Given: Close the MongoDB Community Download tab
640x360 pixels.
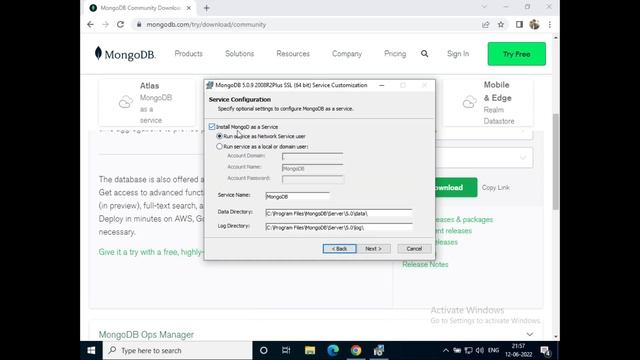Looking at the screenshot, I should [189, 8].
